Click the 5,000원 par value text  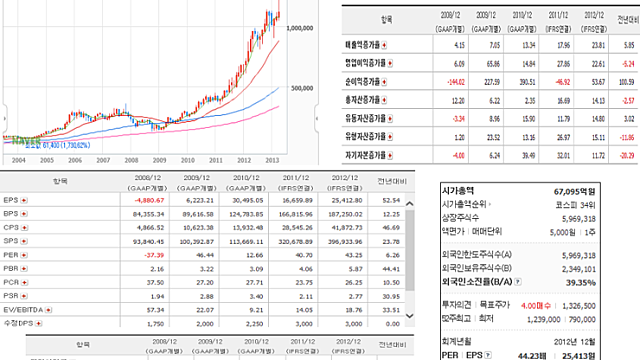coord(562,232)
